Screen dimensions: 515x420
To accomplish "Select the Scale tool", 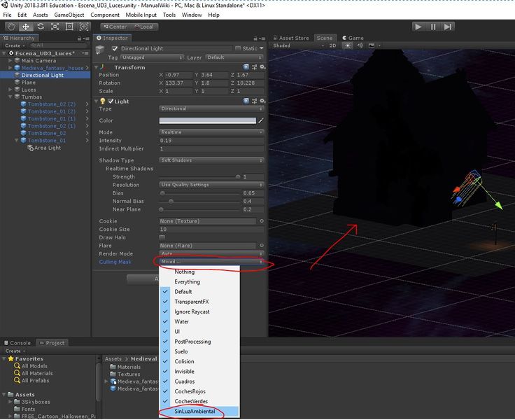I will 55,27.
